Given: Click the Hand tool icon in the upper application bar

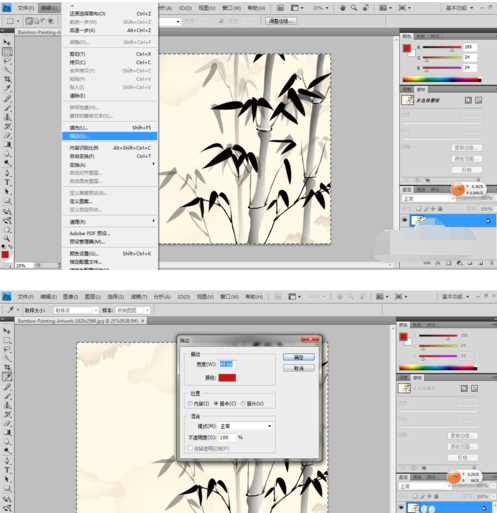Looking at the screenshot, I should click(x=342, y=8).
